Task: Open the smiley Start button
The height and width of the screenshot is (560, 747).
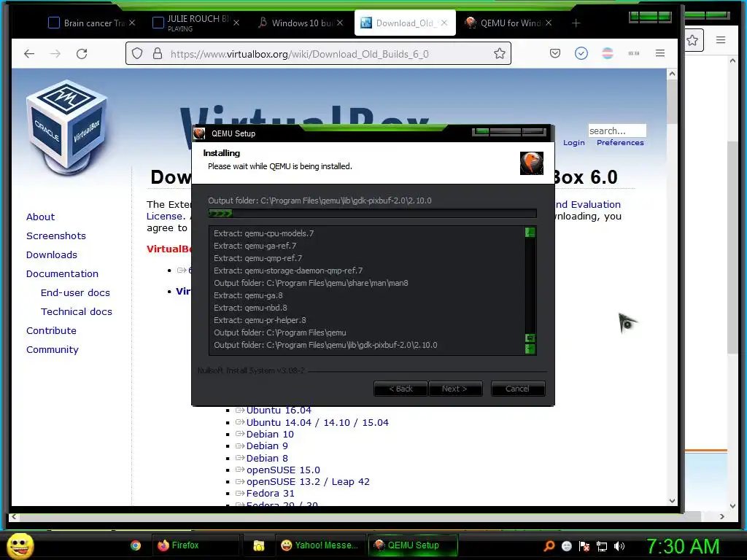Action: [x=20, y=545]
